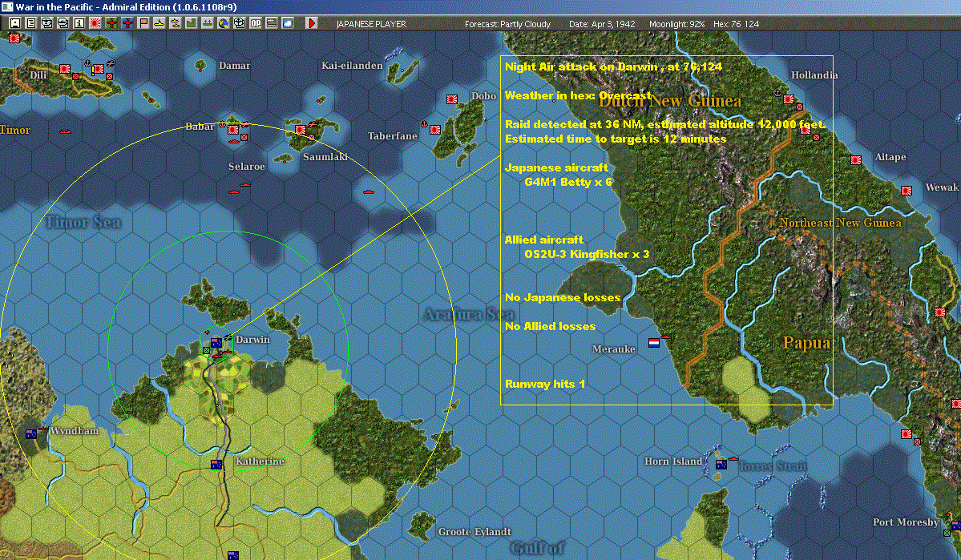Viewport: 961px width, 560px height.
Task: Click the ship with arrows toolbar icon
Action: (207, 23)
